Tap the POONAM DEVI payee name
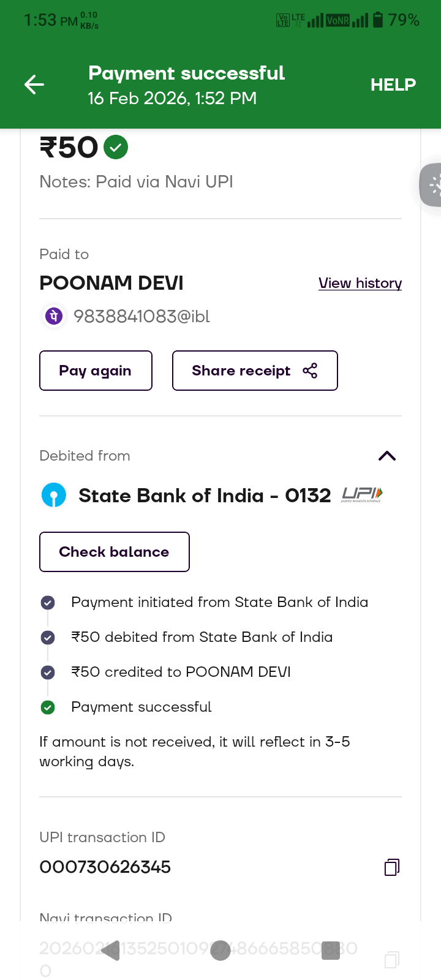 tap(111, 283)
